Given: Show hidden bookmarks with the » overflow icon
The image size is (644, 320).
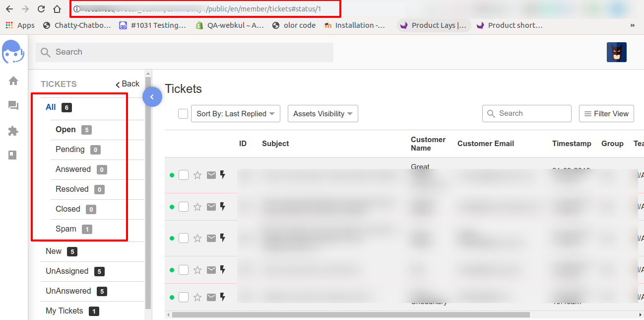Looking at the screenshot, I should [x=632, y=25].
